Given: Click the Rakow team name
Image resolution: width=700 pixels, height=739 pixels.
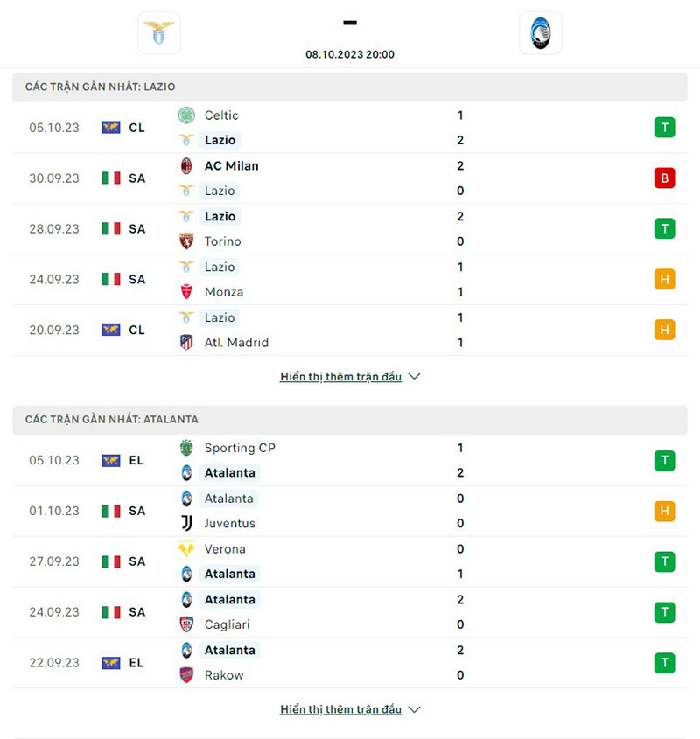Looking at the screenshot, I should 224,675.
